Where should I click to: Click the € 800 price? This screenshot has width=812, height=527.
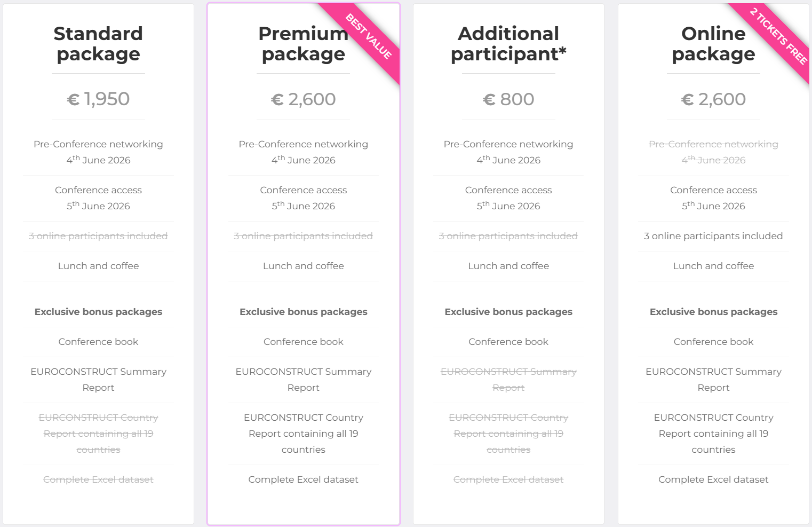[x=508, y=99]
